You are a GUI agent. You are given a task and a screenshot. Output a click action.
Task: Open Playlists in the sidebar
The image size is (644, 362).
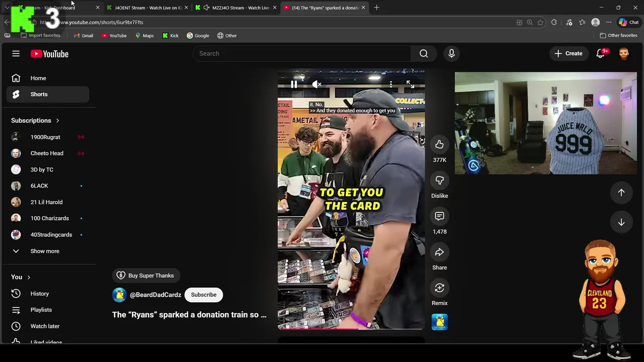click(48, 310)
